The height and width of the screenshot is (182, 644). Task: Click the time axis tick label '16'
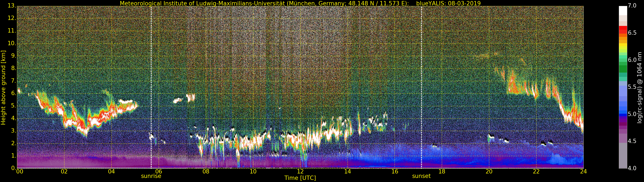pos(395,171)
